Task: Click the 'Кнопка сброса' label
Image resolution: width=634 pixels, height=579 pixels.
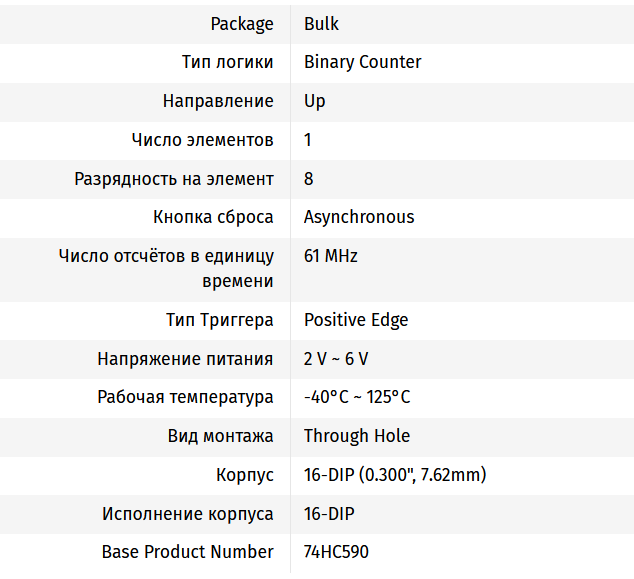Action: coord(213,217)
